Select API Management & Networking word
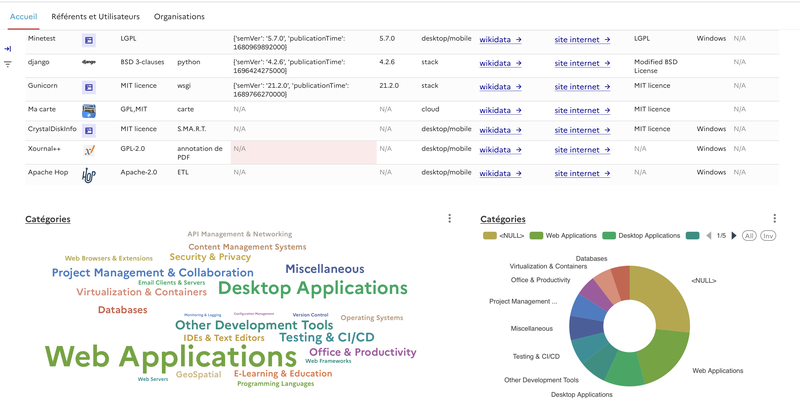 pos(240,234)
